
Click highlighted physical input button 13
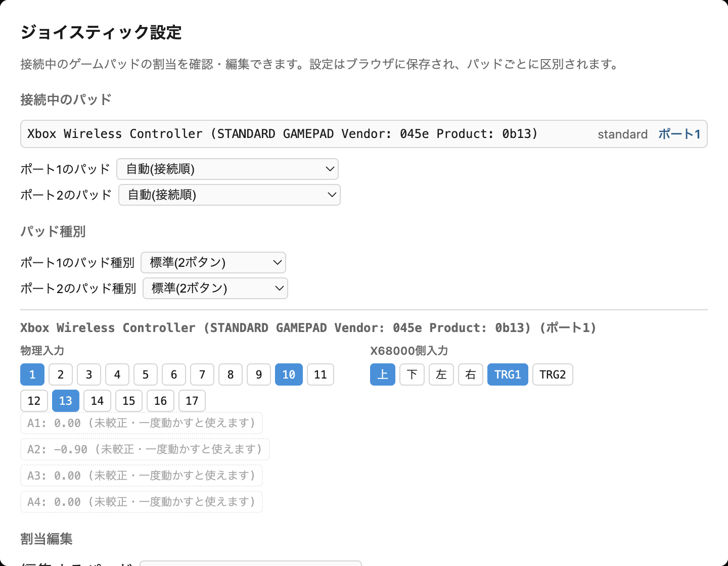tap(66, 401)
